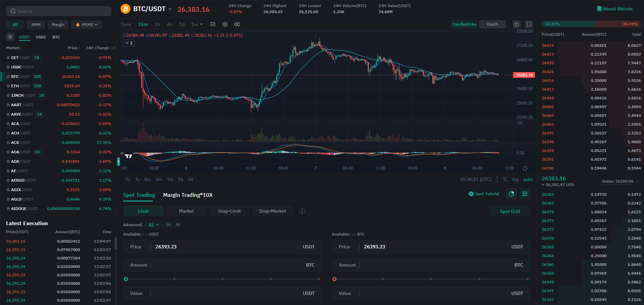This screenshot has height=305, width=644.
Task: Click the buy/sell ratio bar
Action: pyautogui.click(x=591, y=24)
